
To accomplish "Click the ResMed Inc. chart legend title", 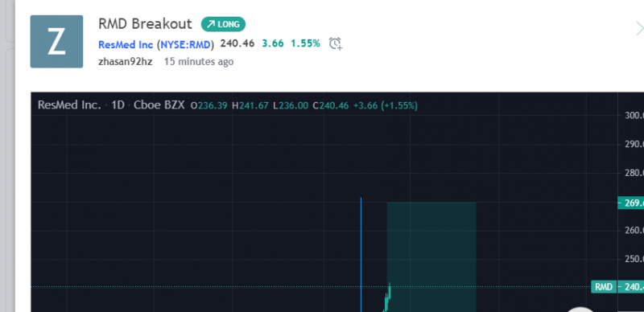I will [69, 105].
